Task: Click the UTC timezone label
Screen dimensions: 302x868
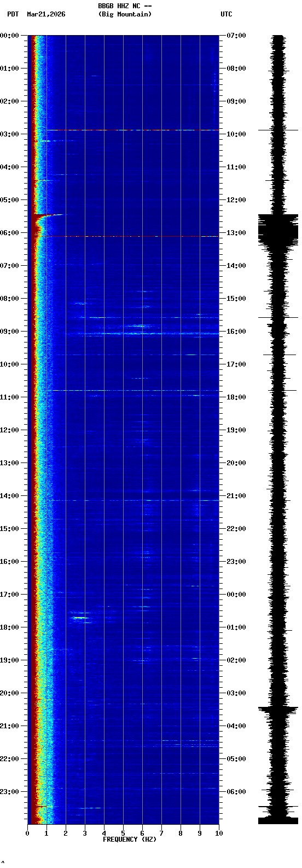Action: (x=226, y=14)
